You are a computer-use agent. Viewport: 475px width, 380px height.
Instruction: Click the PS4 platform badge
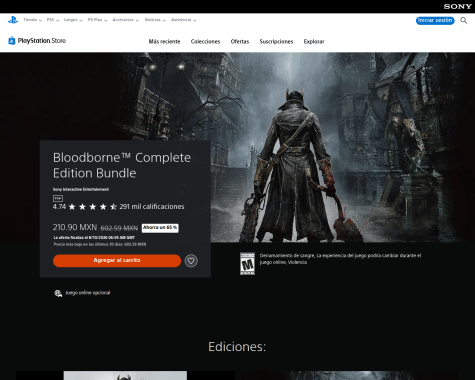click(x=58, y=198)
